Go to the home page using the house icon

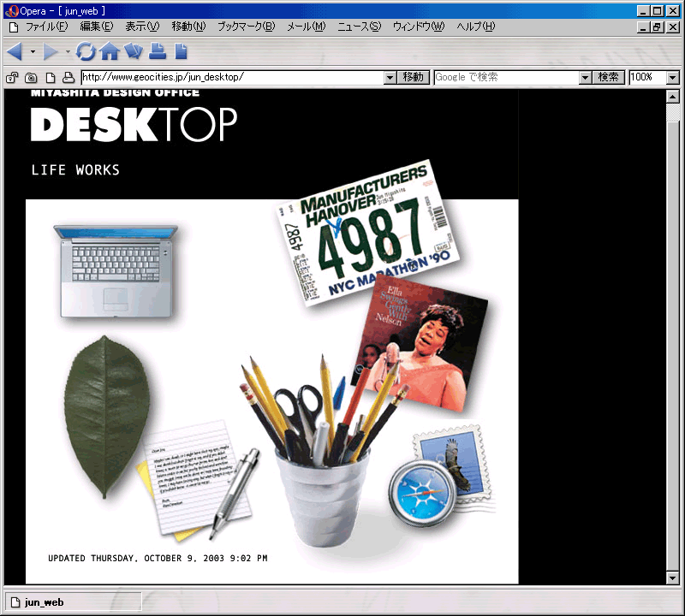coord(110,51)
